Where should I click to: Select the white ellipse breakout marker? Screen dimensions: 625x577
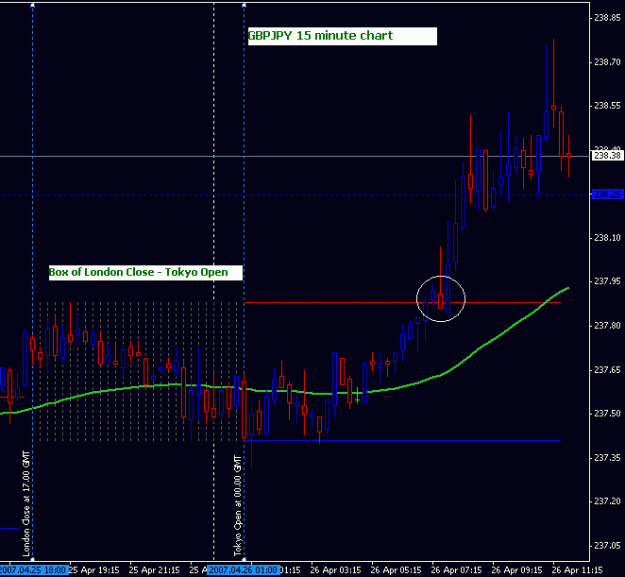coord(441,299)
